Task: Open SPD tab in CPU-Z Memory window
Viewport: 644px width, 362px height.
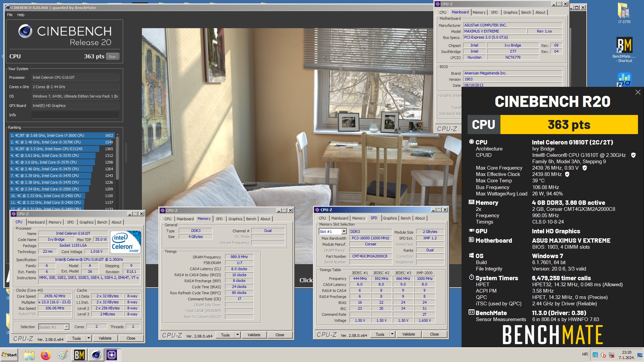Action: [219, 219]
